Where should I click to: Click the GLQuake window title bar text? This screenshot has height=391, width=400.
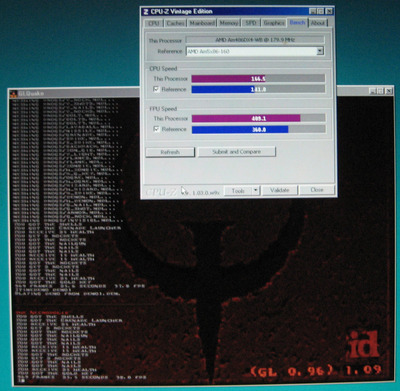tap(31, 94)
